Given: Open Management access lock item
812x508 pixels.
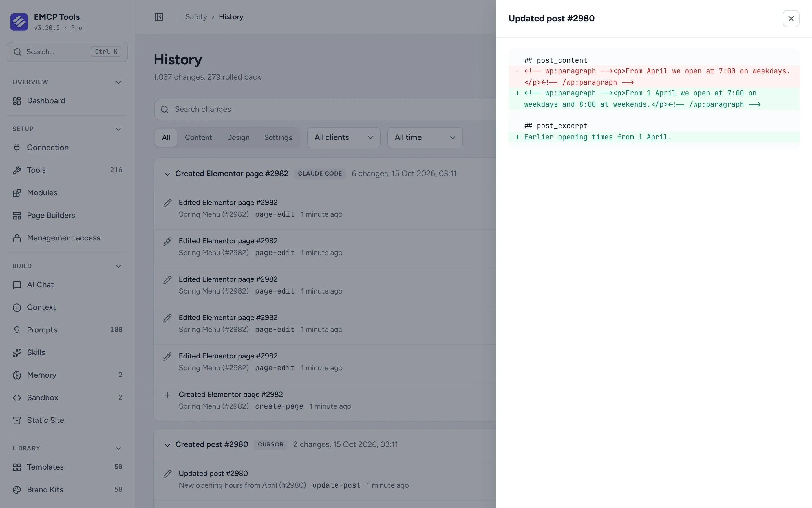Looking at the screenshot, I should [x=67, y=238].
